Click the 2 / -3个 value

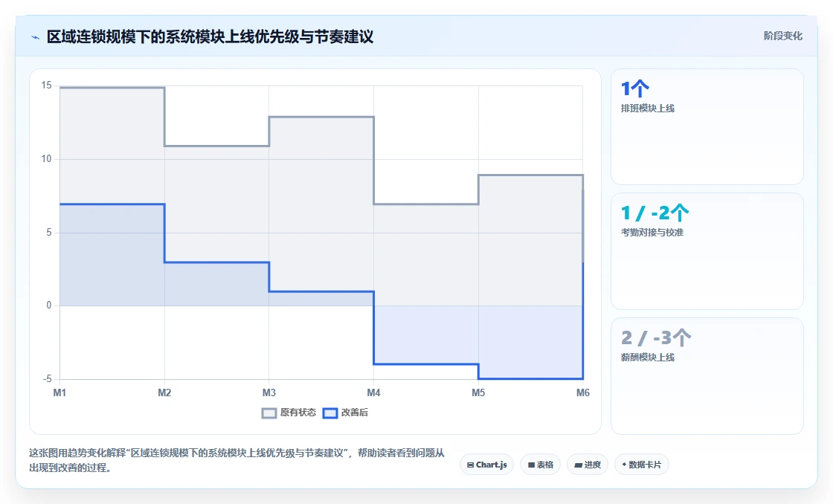[x=655, y=337]
